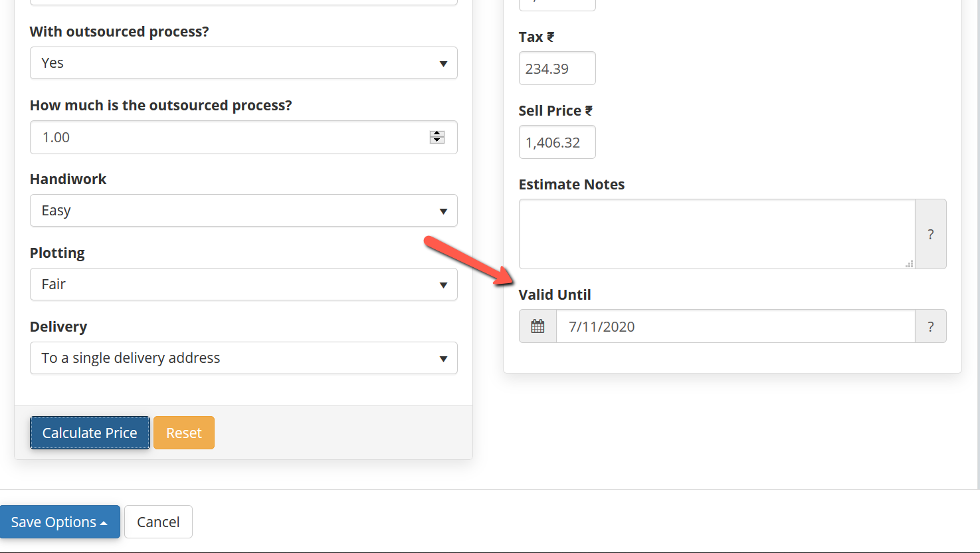Viewport: 980px width, 553px height.
Task: Click the caret arrow on Save Options
Action: coord(104,523)
